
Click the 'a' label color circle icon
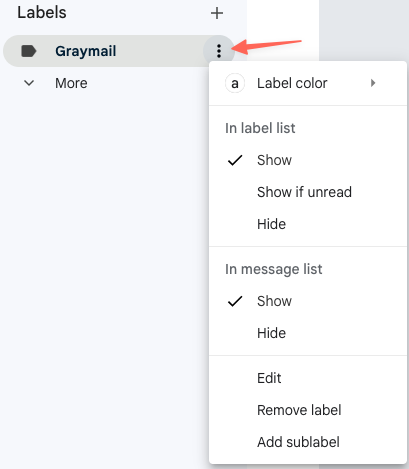coord(235,83)
